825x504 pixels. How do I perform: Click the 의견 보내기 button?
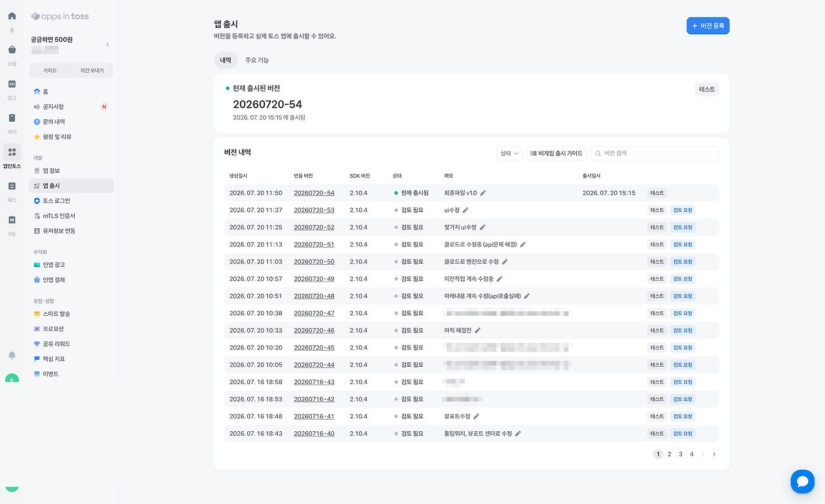(92, 70)
